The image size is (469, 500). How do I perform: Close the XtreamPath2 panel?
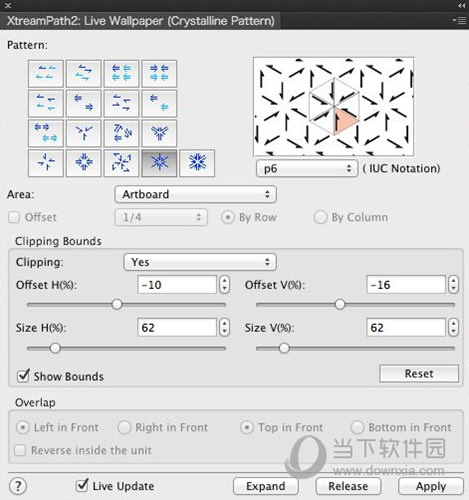(x=8, y=5)
